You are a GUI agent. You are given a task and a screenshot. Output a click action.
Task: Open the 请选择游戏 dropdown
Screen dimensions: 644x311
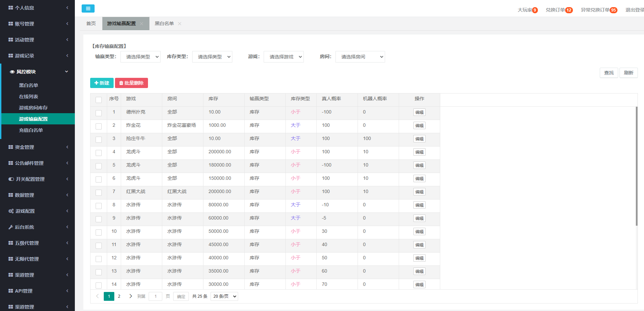(x=284, y=57)
